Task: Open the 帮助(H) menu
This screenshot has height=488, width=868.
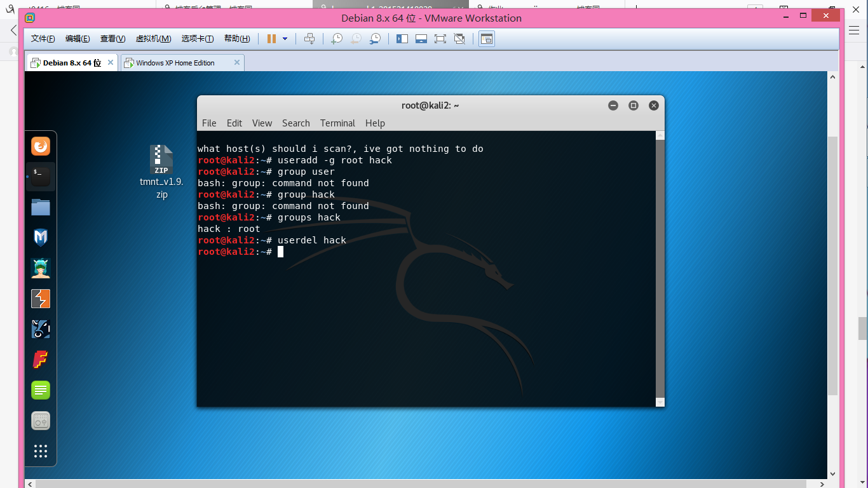Action: [x=237, y=39]
